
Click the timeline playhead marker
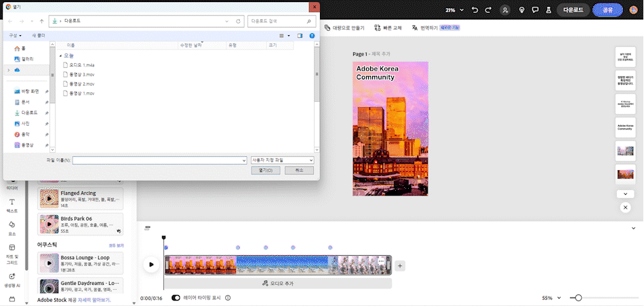[163, 237]
